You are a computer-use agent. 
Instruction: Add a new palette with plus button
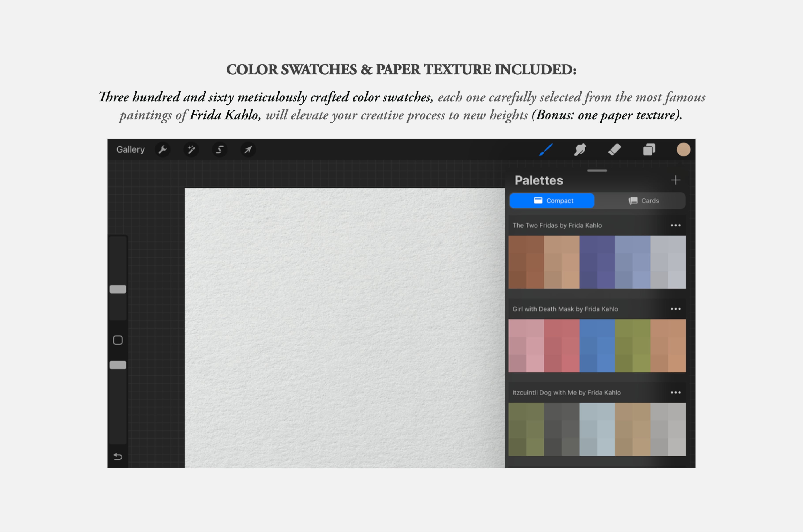coord(675,180)
